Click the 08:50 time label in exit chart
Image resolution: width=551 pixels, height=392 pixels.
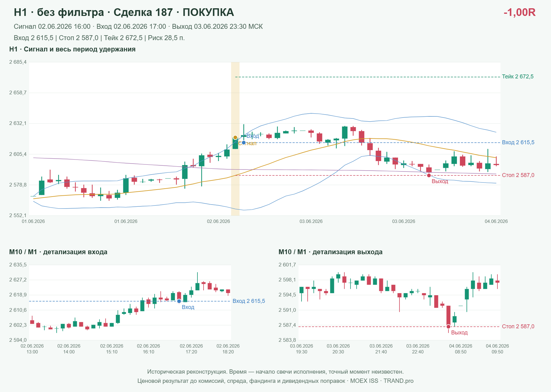tap(461, 352)
